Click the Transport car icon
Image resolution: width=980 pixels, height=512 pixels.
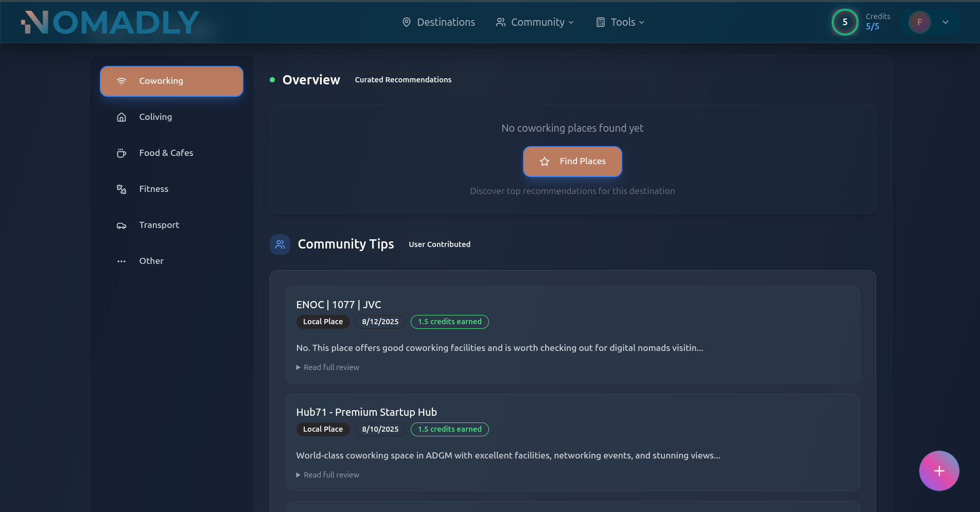tap(121, 225)
